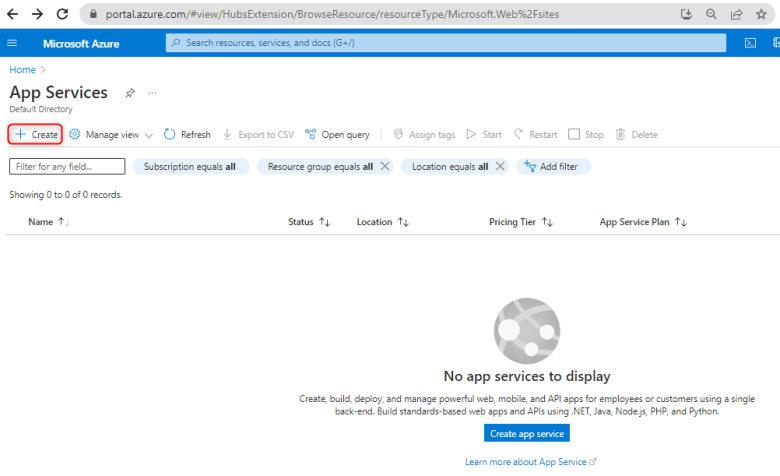Remove the Location filter

tap(500, 166)
